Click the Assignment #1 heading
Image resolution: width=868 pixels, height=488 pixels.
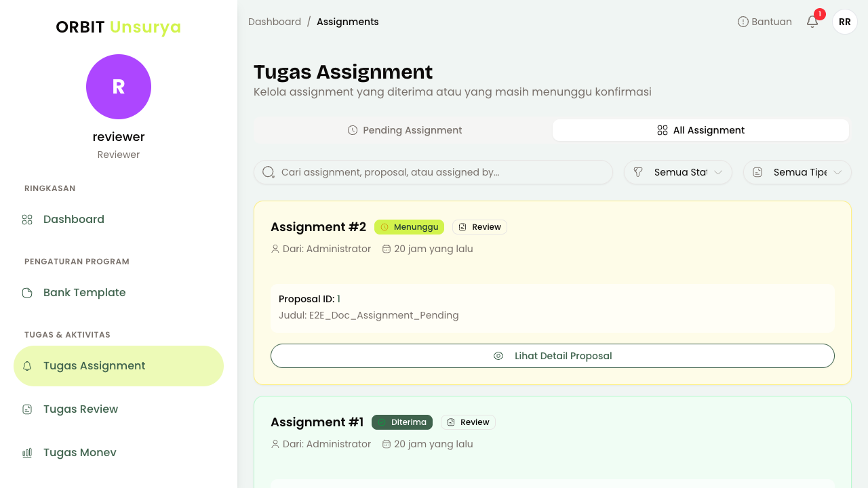pos(317,422)
